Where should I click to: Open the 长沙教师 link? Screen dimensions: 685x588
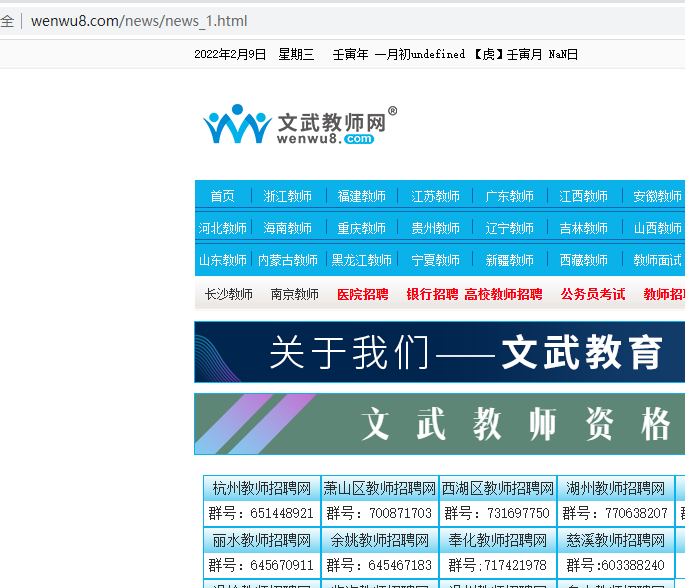pos(229,294)
